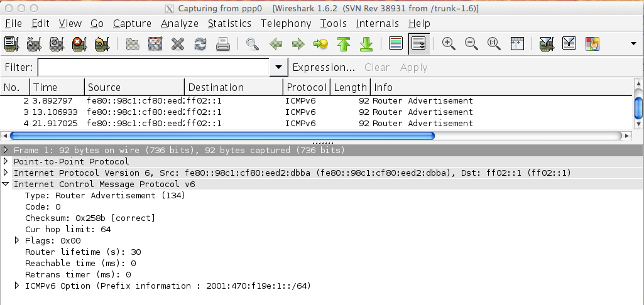The image size is (644, 305).
Task: Open a capture file folder icon
Action: [x=132, y=43]
